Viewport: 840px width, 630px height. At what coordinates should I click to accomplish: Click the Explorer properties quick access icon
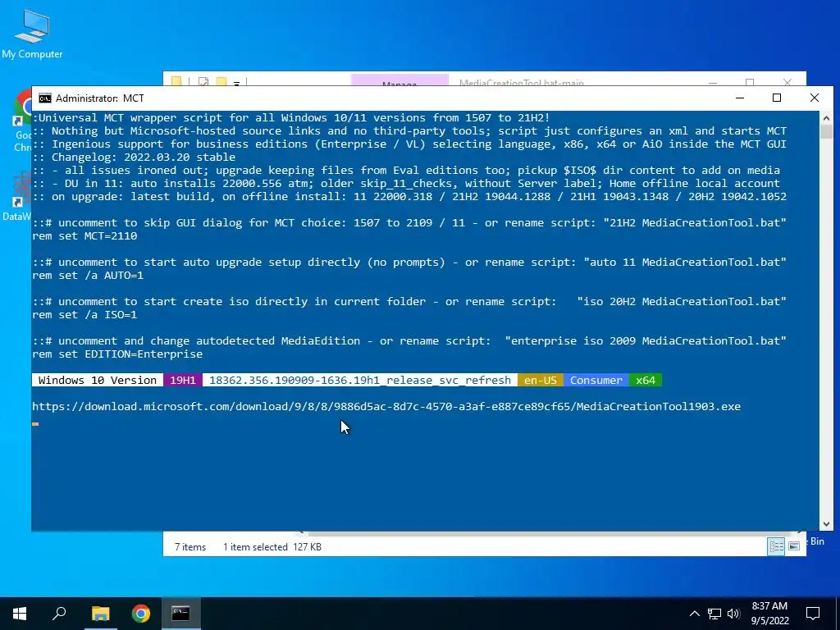click(x=203, y=81)
